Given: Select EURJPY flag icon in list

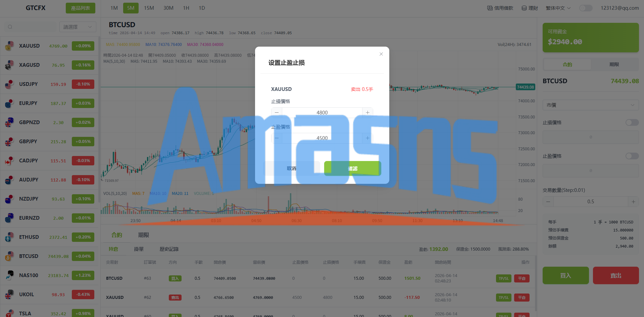Looking at the screenshot, I should [x=9, y=103].
